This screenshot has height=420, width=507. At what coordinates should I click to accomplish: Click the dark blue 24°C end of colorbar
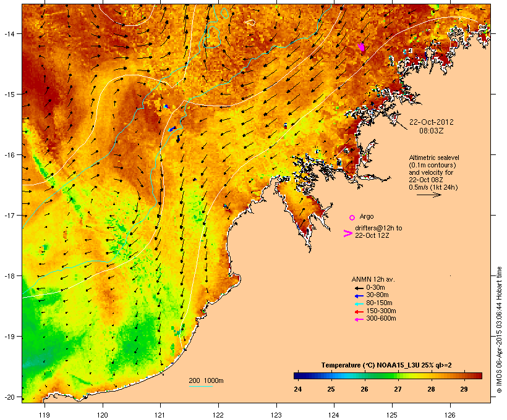click(298, 376)
